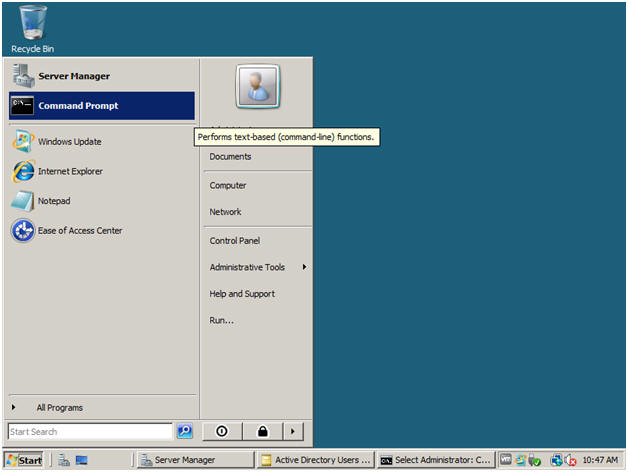Open Ease of Access Center entry
The height and width of the screenshot is (472, 628).
point(80,230)
